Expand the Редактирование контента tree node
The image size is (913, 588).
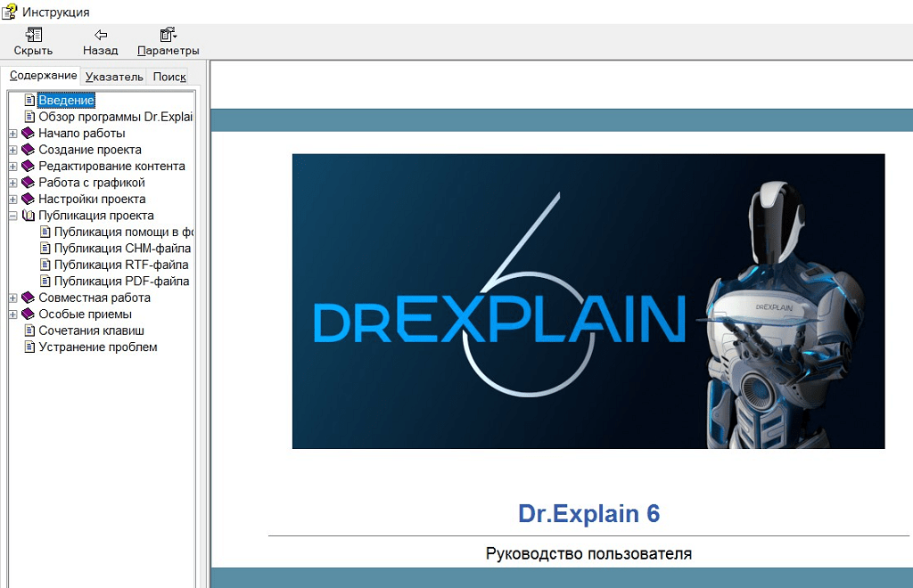coord(12,166)
